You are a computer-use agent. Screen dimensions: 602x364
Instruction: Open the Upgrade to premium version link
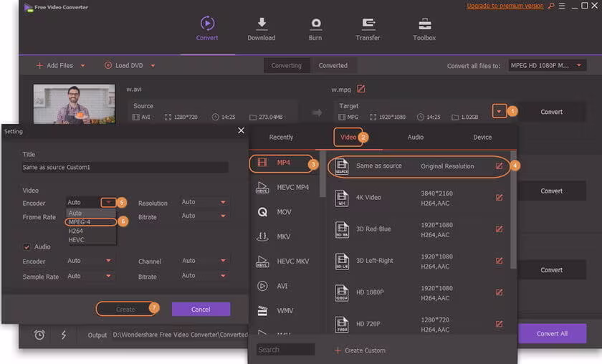point(505,6)
